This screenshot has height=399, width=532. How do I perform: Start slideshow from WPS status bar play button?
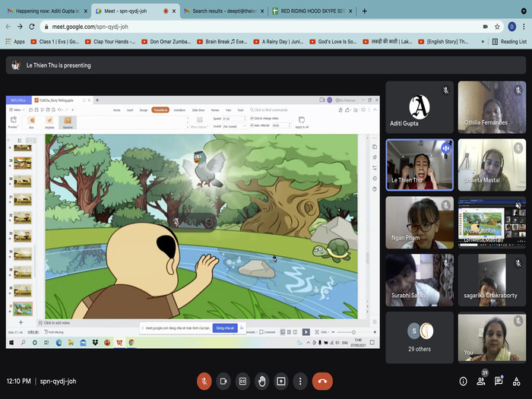pyautogui.click(x=306, y=332)
